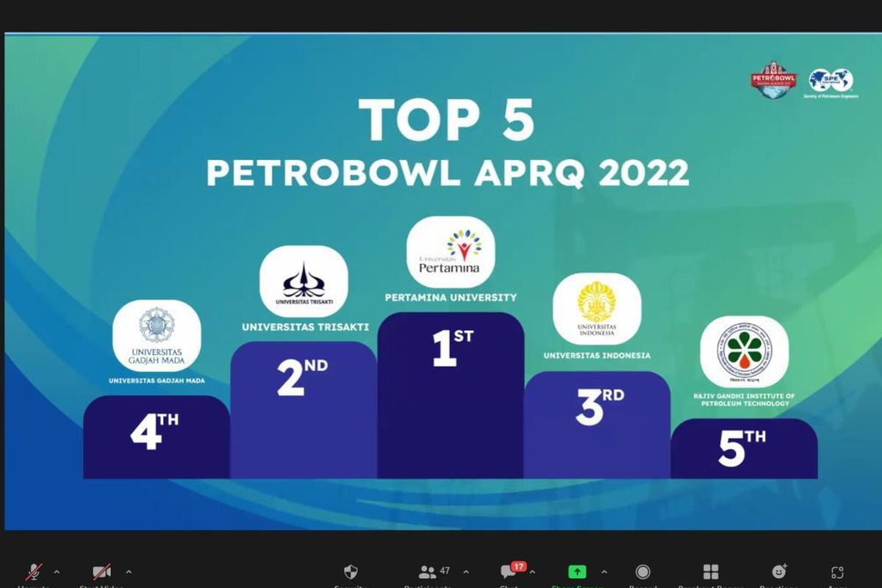Expand share screen options chevron
882x588 pixels.
point(604,571)
